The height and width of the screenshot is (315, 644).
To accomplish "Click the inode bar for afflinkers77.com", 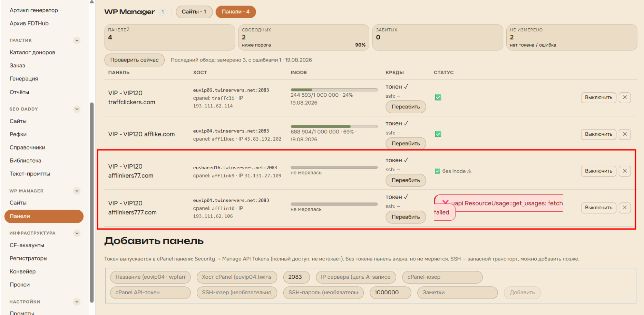I will (x=334, y=167).
